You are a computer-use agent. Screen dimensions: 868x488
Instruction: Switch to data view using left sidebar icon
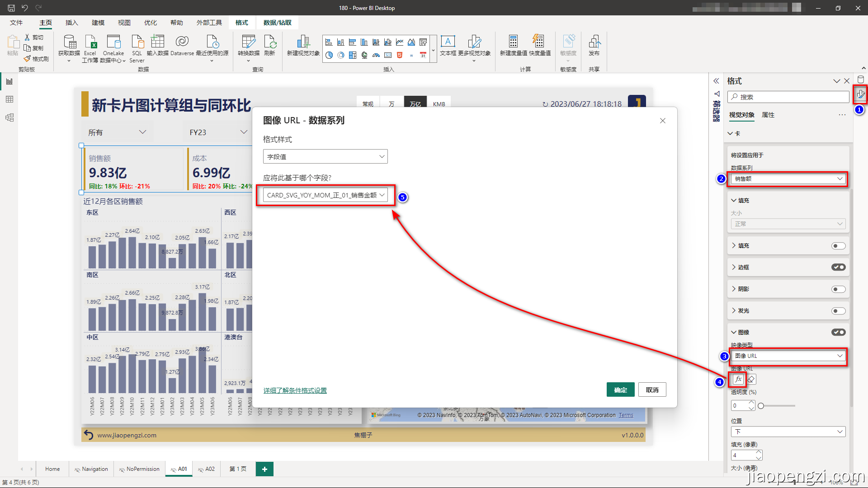9,99
